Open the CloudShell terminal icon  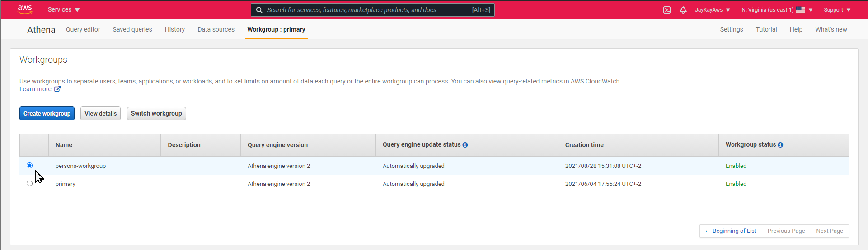click(x=666, y=10)
